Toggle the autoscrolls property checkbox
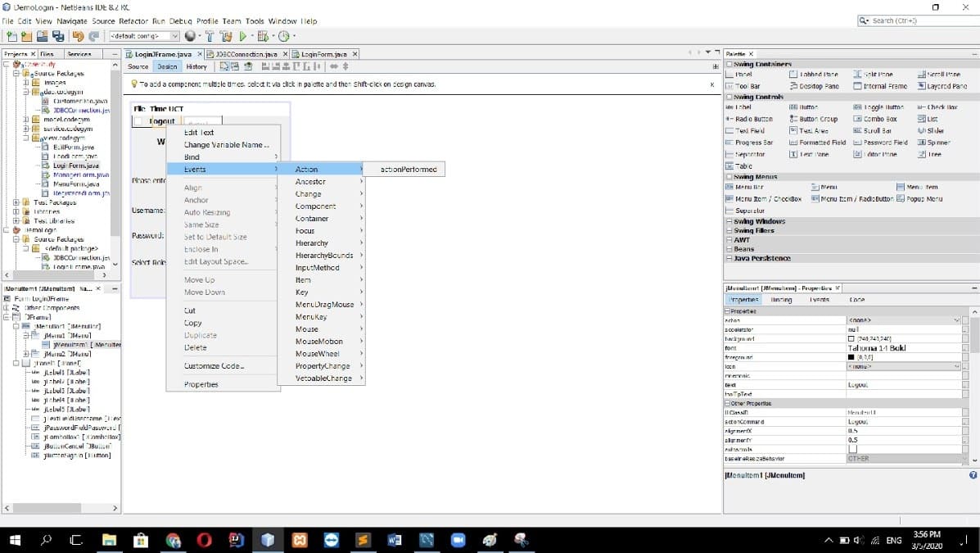The width and height of the screenshot is (980, 553). [x=852, y=450]
